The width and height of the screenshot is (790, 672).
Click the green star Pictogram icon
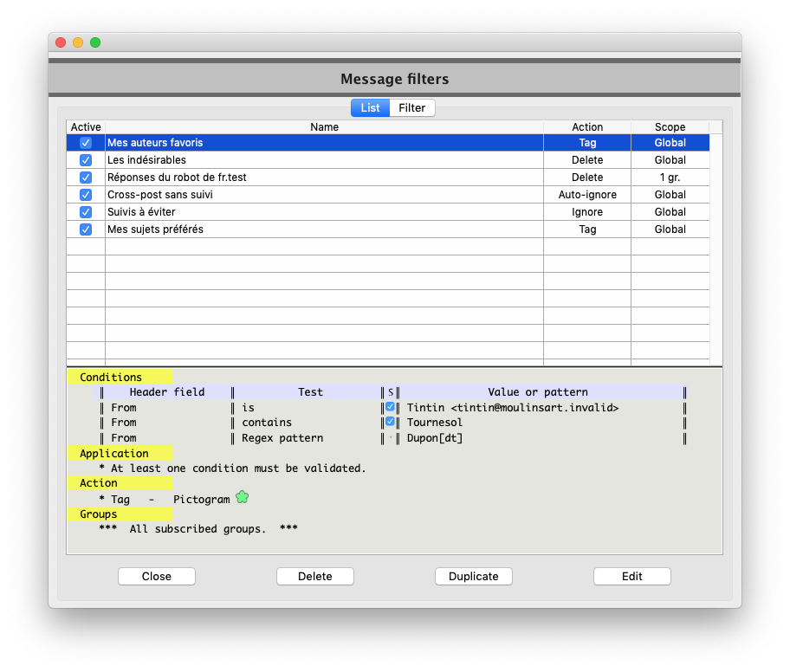pos(242,497)
